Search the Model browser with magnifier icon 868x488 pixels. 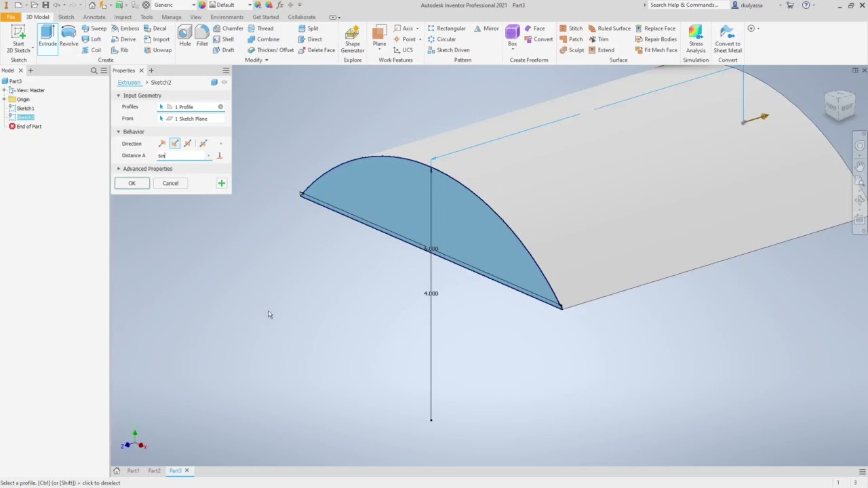click(94, 70)
